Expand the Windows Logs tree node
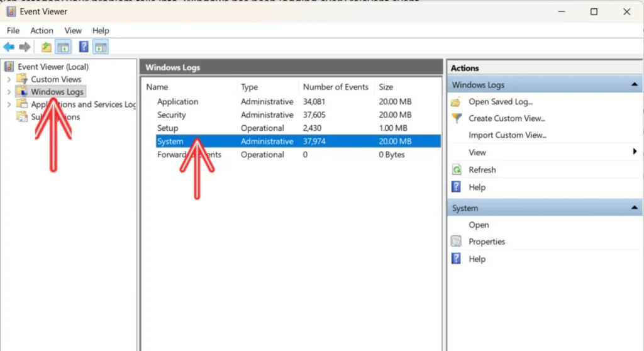The image size is (644, 351). click(9, 92)
